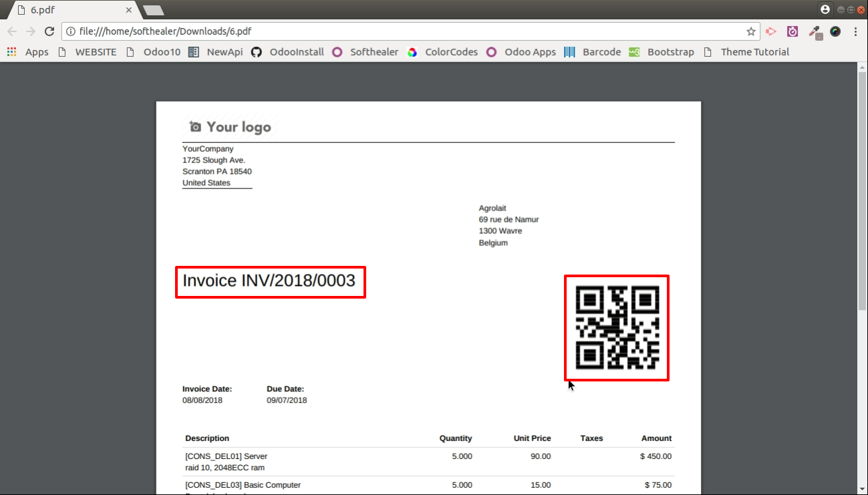
Task: Click the Agrolait customer name
Action: point(492,208)
